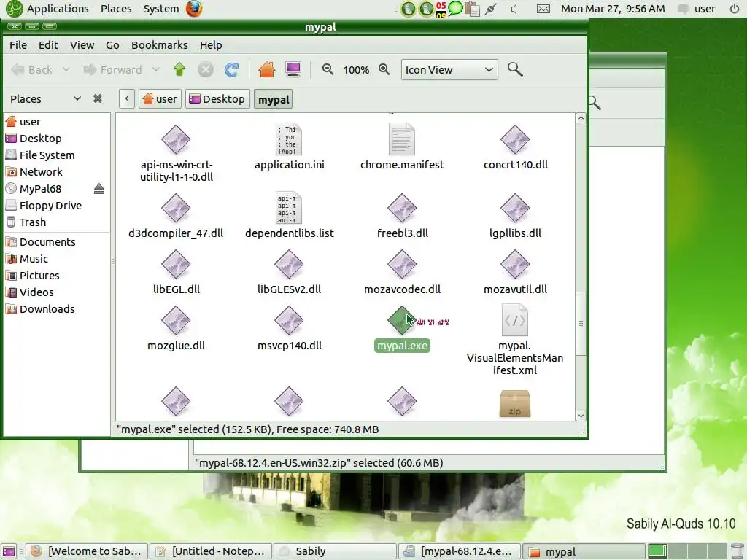
Task: Select the mypal.exe file icon
Action: coord(402,320)
